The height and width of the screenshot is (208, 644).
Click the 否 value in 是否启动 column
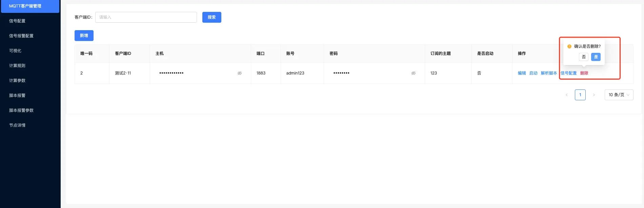(x=479, y=73)
